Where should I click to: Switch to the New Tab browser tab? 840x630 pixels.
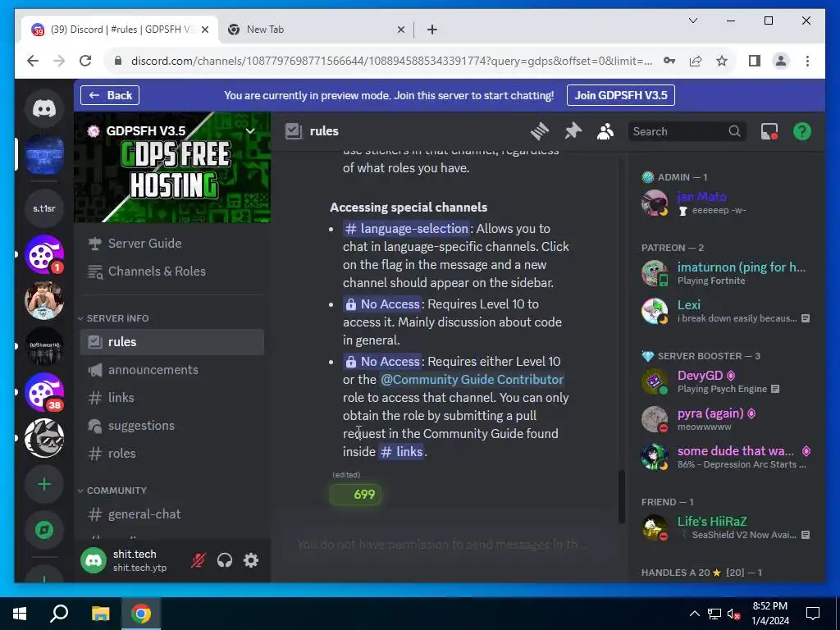tap(316, 30)
